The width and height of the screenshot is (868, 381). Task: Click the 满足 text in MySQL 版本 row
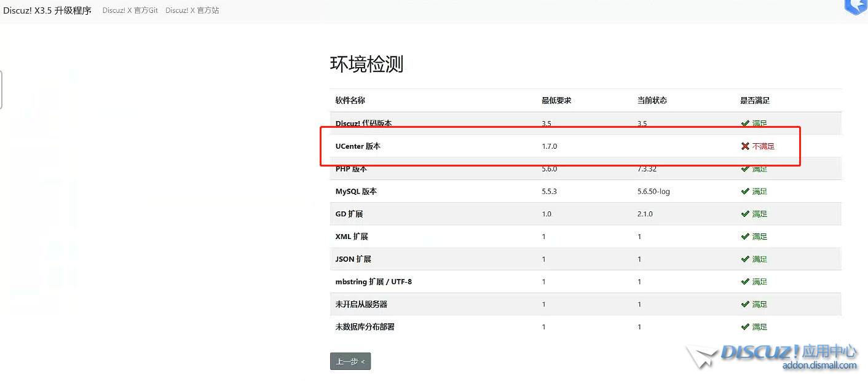[x=760, y=191]
